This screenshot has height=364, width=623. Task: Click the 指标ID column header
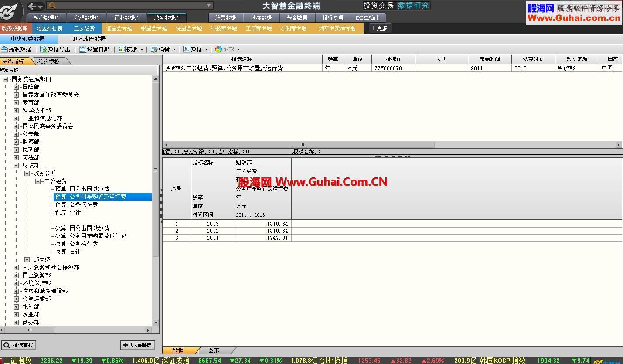[393, 59]
